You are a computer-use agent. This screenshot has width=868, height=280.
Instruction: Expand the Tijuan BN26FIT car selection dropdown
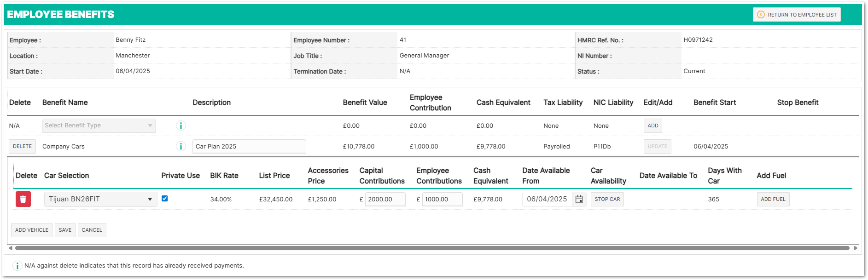[100, 199]
